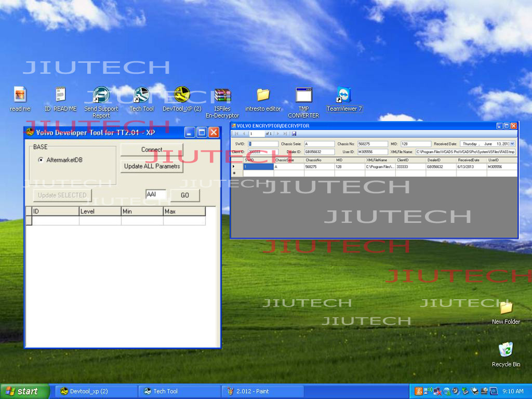
Task: Open the Windows Start menu
Action: (x=24, y=391)
